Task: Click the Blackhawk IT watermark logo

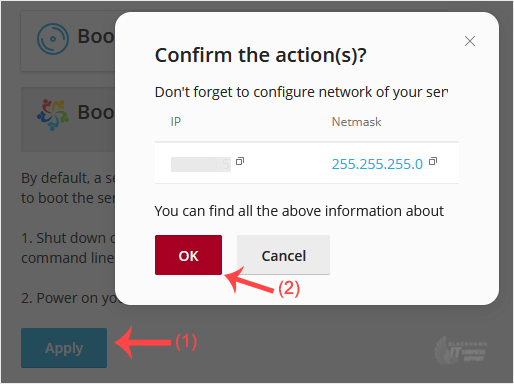Action: (x=461, y=350)
